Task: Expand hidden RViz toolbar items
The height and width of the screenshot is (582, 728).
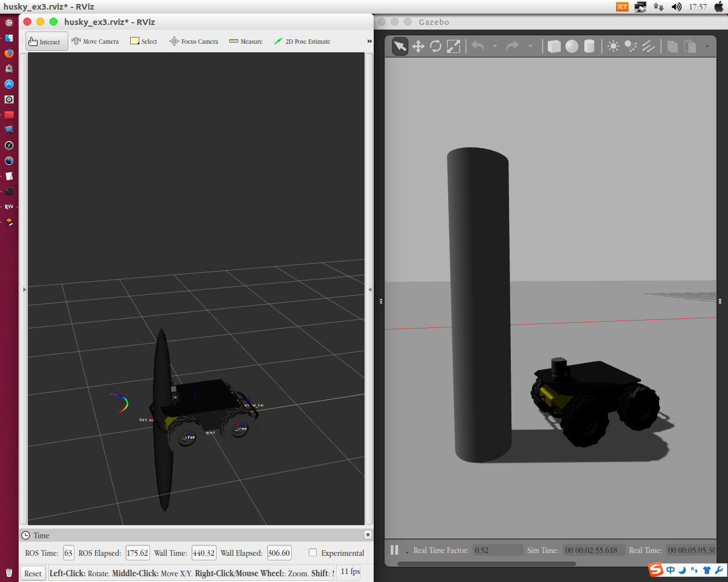Action: coord(369,41)
